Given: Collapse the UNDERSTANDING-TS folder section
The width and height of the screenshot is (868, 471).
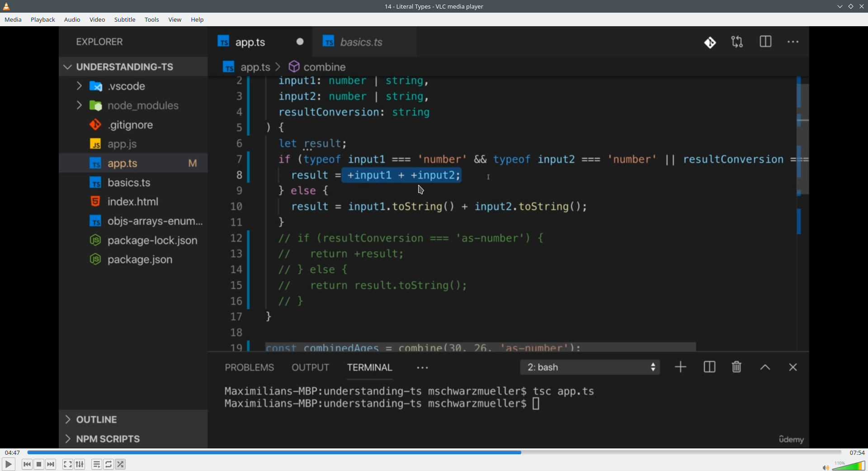Looking at the screenshot, I should click(x=133, y=67).
